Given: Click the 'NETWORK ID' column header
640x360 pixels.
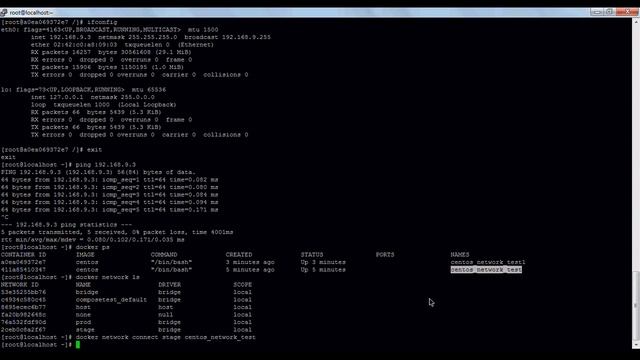Looking at the screenshot, I should 20,285.
